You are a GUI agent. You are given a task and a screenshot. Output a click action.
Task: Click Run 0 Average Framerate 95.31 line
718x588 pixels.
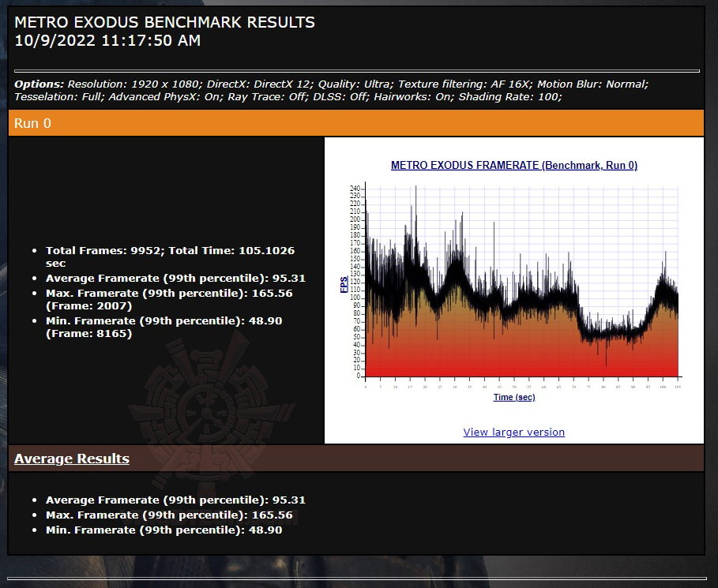coord(175,278)
